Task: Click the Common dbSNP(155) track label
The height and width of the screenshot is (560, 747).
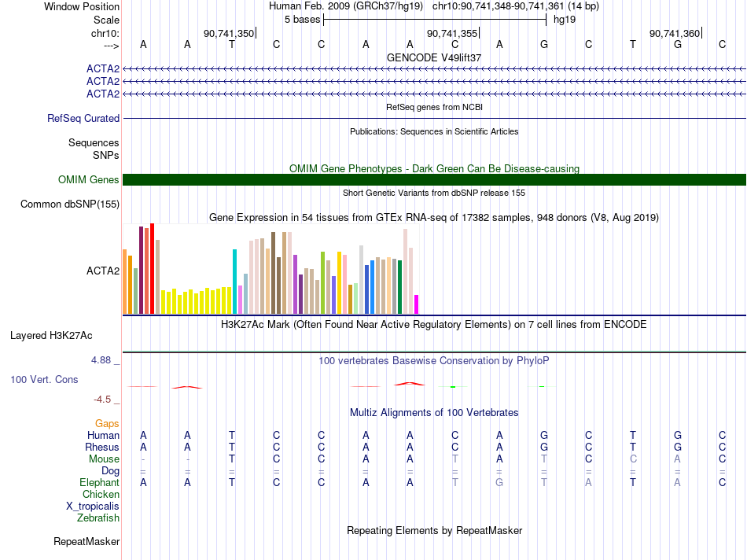Action: [x=69, y=204]
